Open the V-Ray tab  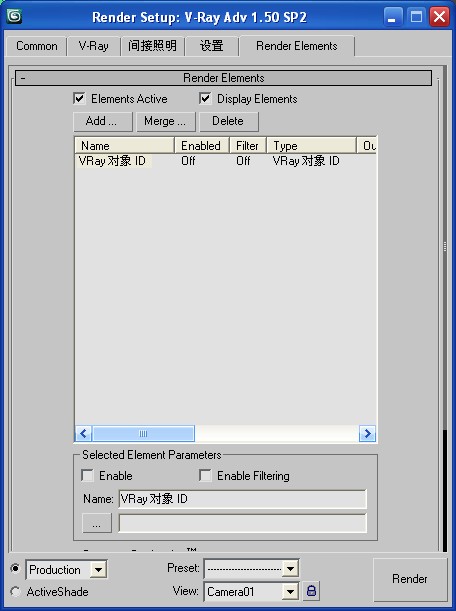(94, 46)
